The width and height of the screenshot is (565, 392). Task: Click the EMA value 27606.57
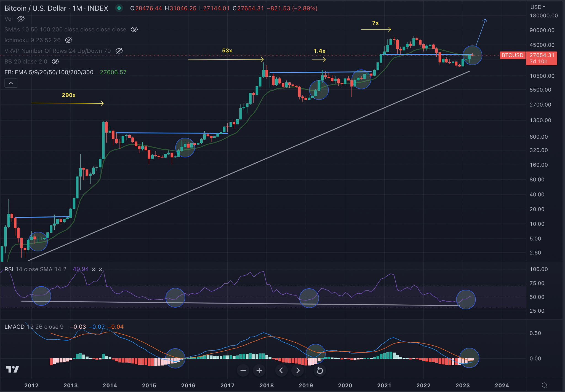tap(113, 72)
